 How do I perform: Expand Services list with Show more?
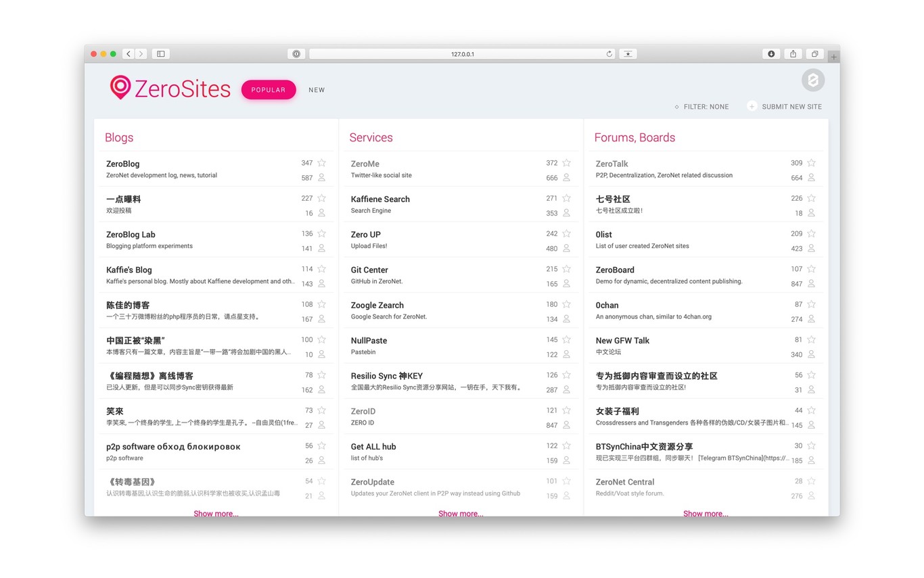[x=461, y=513]
